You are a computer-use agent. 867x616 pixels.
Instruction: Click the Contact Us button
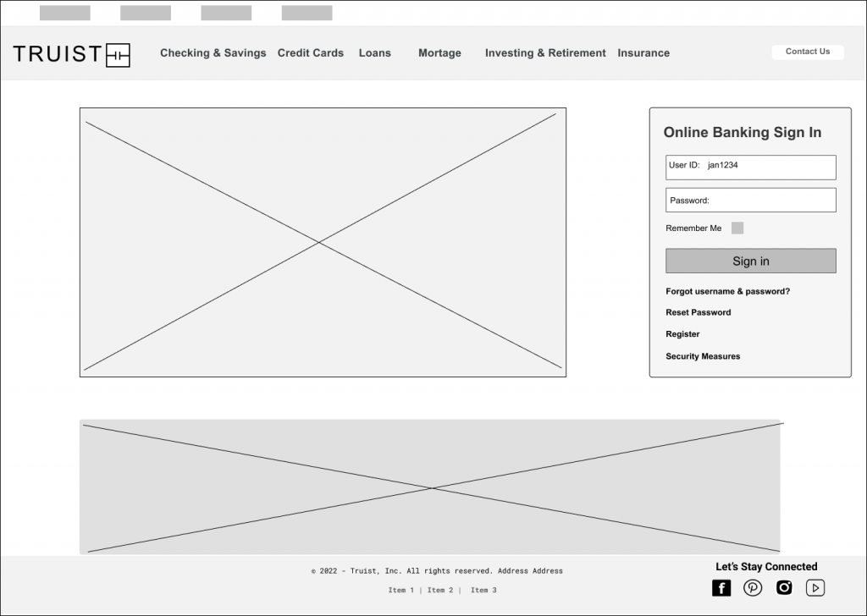[808, 52]
